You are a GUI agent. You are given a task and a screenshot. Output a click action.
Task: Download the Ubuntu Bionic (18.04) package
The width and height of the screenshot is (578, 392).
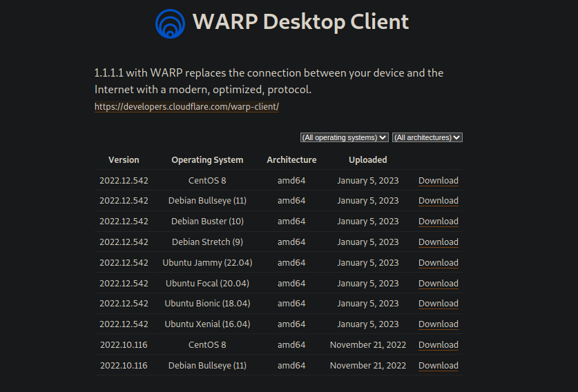click(439, 303)
